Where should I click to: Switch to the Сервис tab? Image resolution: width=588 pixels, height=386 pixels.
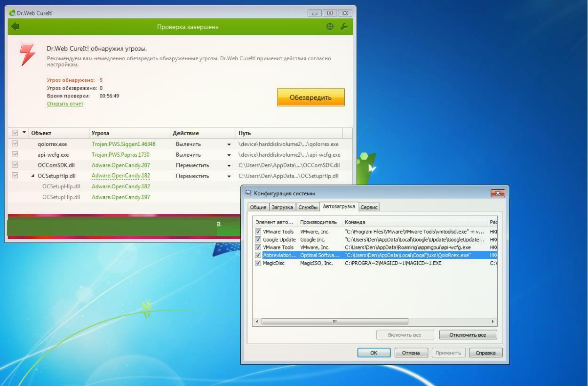pos(369,207)
